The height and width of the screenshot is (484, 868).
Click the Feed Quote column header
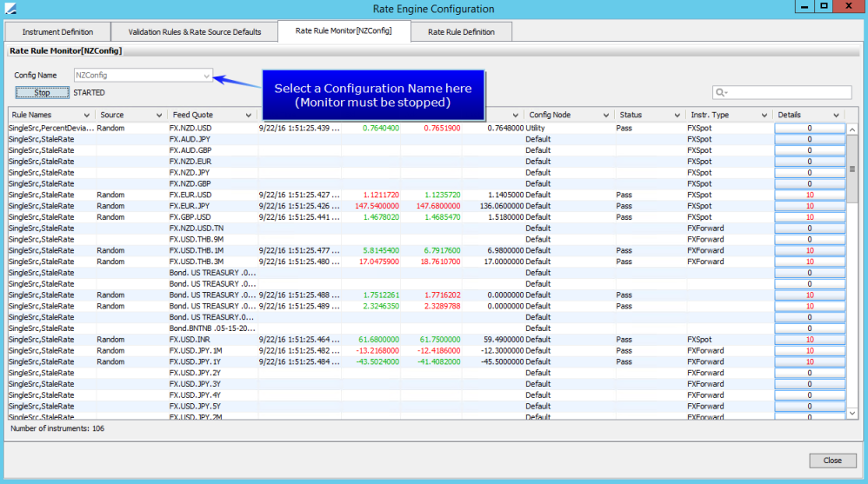[212, 115]
